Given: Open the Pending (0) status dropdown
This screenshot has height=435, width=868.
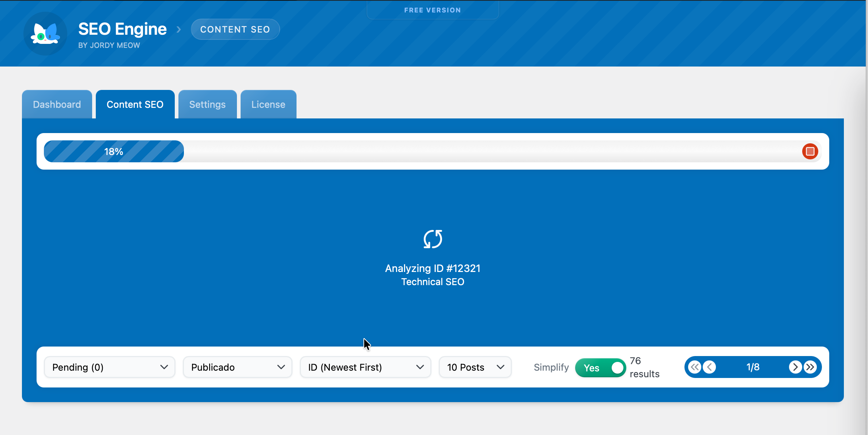Looking at the screenshot, I should pos(109,367).
